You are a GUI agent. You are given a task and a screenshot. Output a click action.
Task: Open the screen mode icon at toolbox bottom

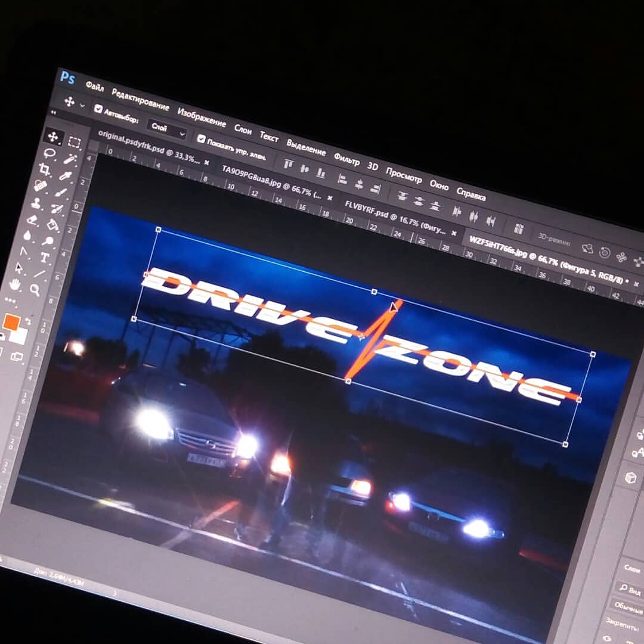click(x=17, y=357)
